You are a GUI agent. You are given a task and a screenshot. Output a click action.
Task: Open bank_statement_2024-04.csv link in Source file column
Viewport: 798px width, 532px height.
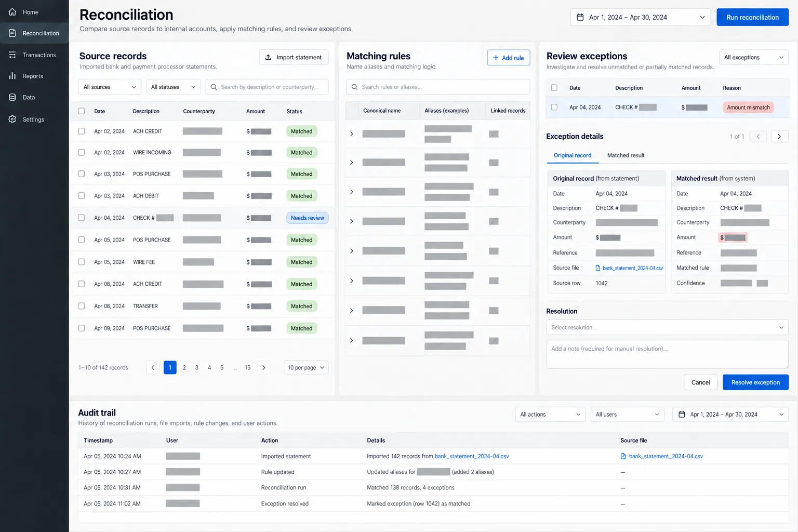click(666, 456)
